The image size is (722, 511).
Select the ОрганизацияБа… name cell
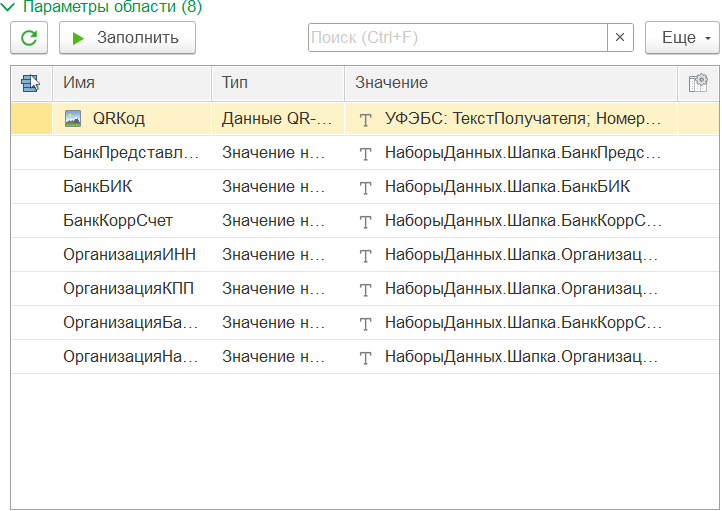[x=132, y=323]
